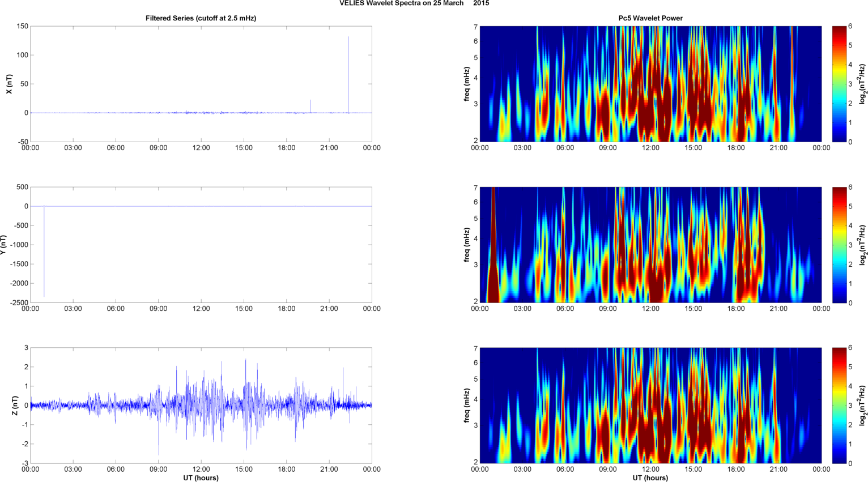This screenshot has width=868, height=482.
Task: Click the 'freq (mHz)' label of top spectrogram
Action: click(466, 84)
